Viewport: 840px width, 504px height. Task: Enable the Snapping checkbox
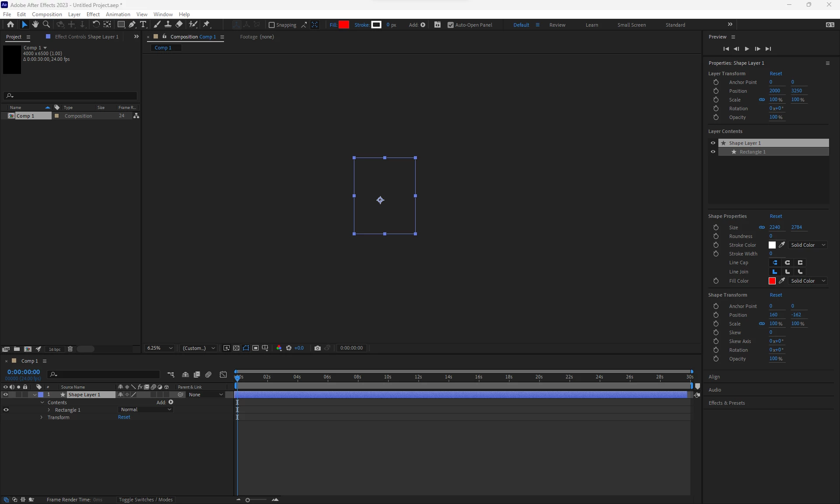click(272, 25)
